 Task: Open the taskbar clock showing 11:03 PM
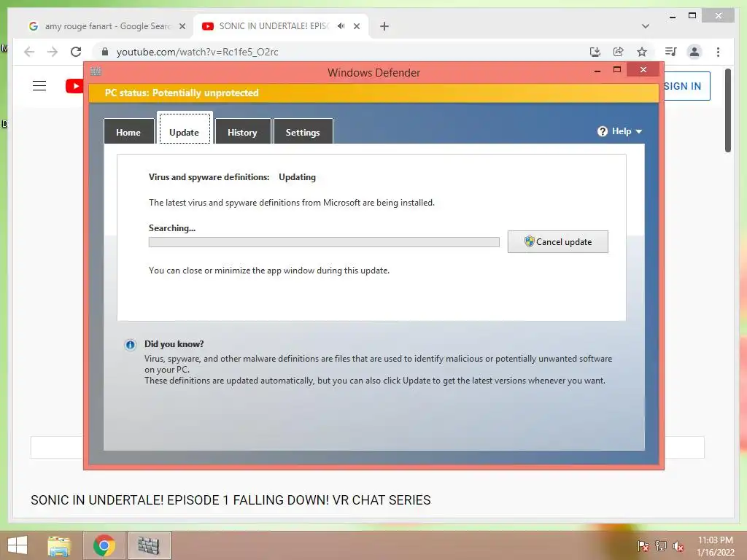tap(716, 546)
